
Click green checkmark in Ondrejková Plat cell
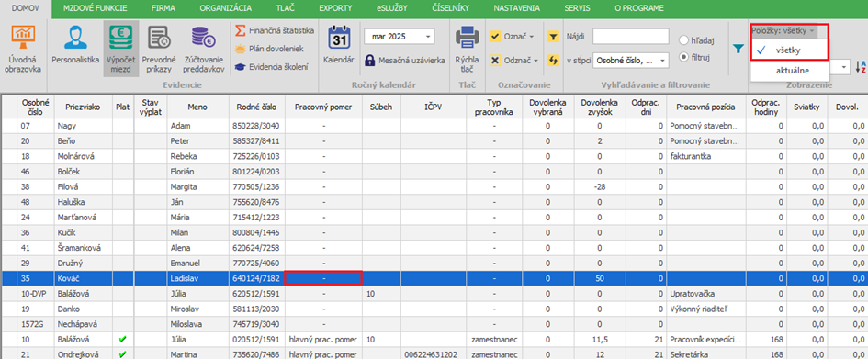[x=122, y=354]
